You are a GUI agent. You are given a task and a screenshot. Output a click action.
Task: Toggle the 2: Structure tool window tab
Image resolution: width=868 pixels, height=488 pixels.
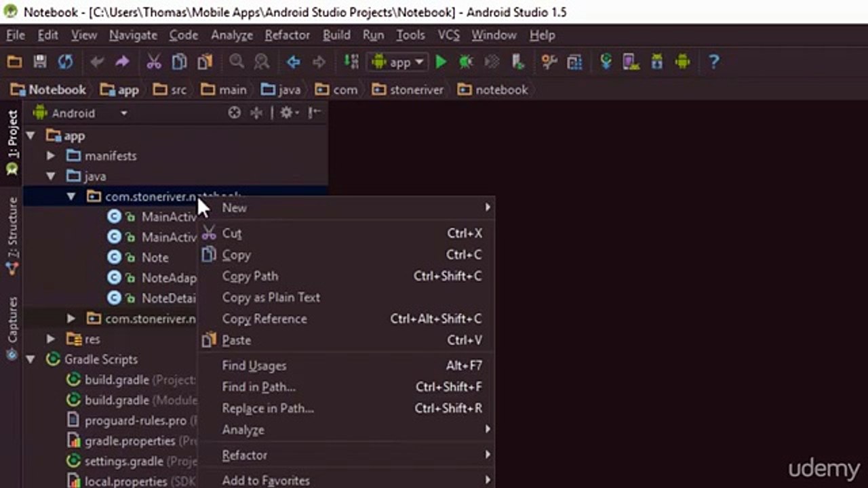(12, 235)
